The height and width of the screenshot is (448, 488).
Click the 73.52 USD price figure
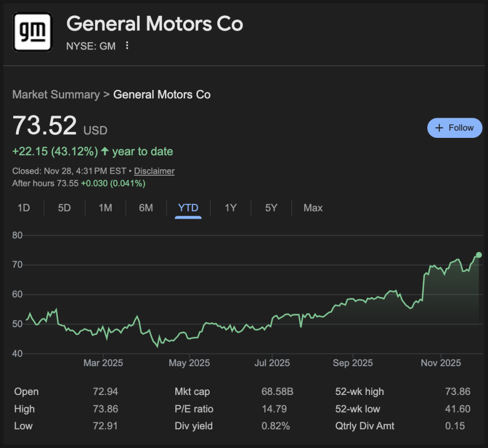(x=44, y=126)
